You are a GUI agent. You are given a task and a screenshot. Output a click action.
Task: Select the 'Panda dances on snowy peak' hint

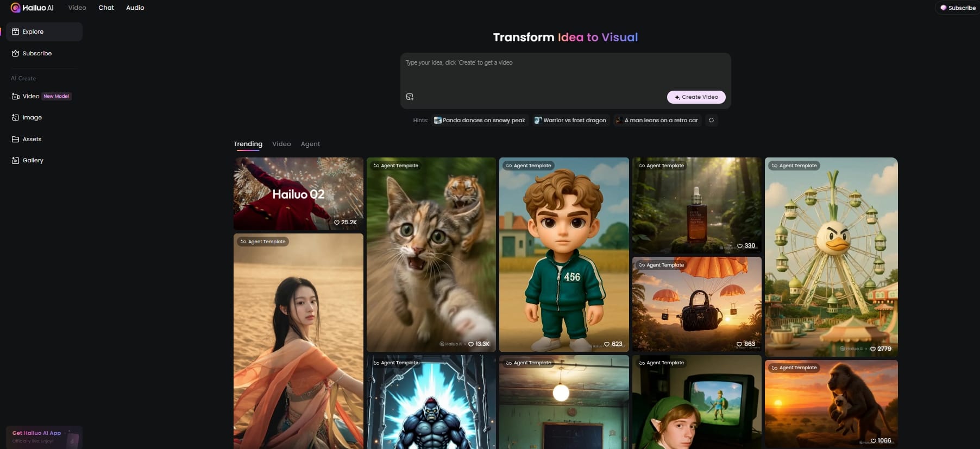[x=480, y=121]
